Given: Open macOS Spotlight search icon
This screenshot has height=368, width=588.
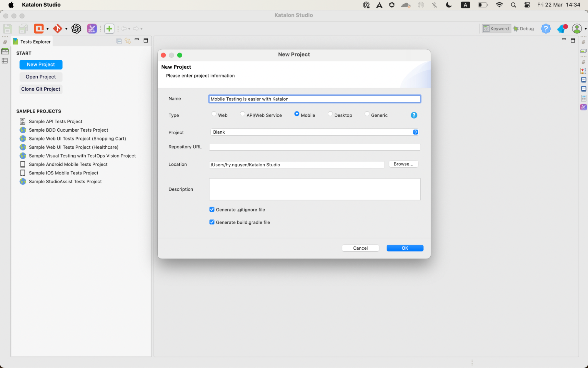Looking at the screenshot, I should coord(514,5).
